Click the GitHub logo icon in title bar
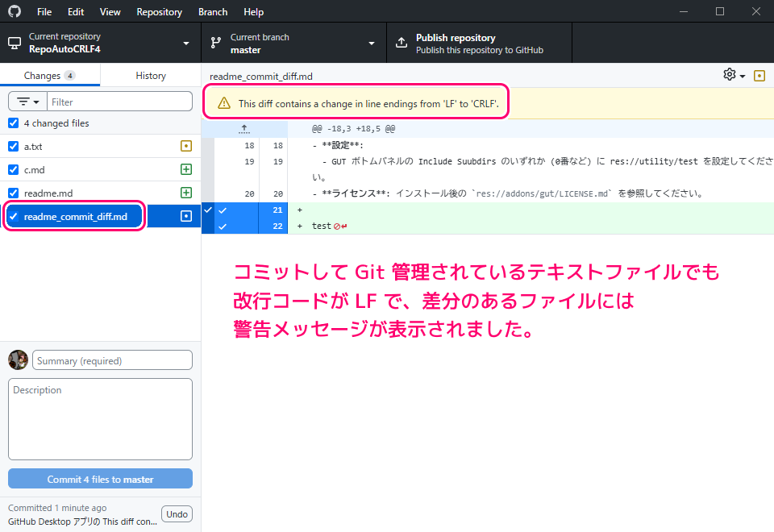Image resolution: width=774 pixels, height=532 pixels. [15, 12]
